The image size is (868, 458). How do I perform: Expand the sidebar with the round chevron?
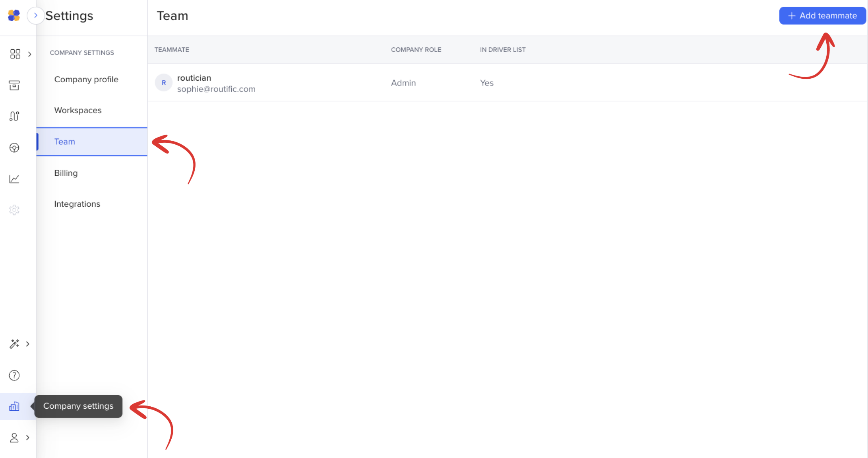point(35,16)
